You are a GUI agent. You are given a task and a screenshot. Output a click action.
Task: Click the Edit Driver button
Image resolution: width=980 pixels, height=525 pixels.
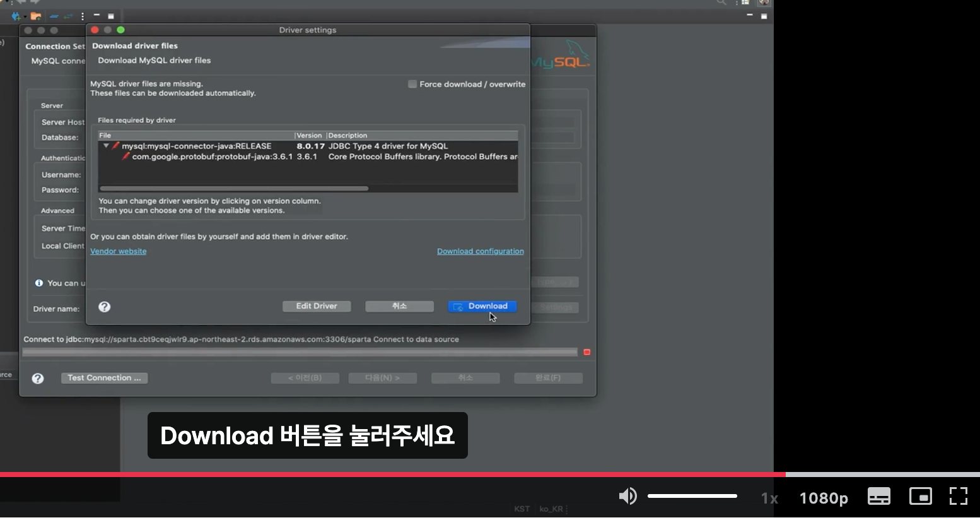coord(317,306)
